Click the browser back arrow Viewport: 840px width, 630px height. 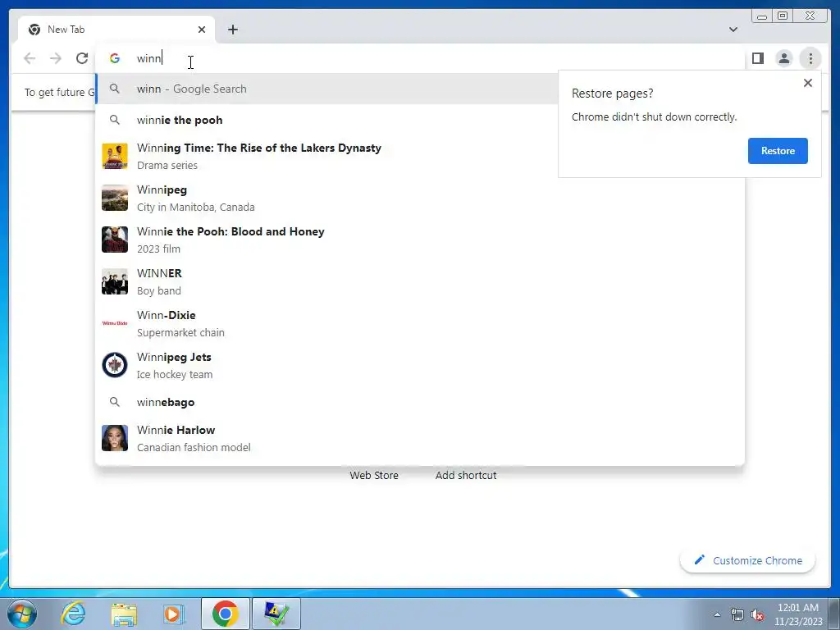pos(30,58)
